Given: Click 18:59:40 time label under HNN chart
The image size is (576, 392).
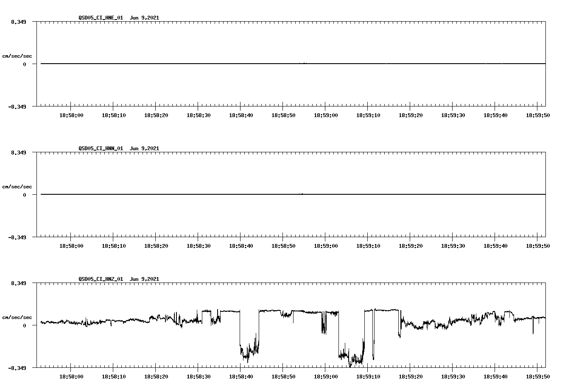Looking at the screenshot, I should [495, 246].
